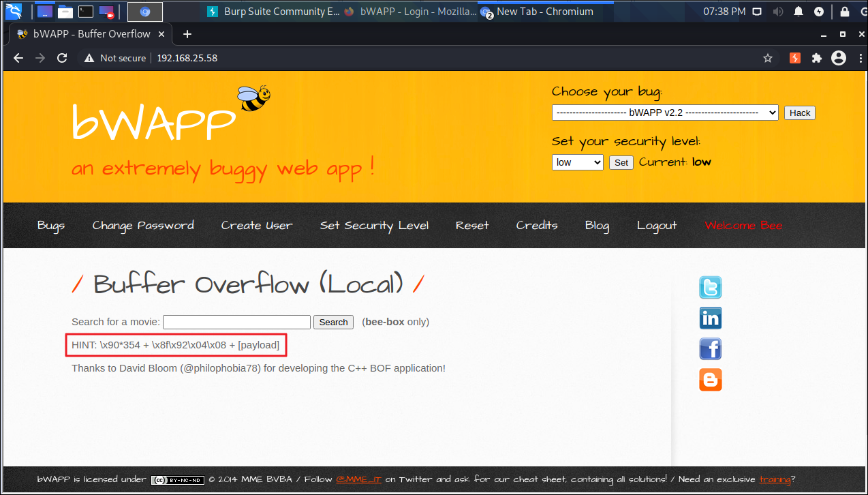Click the show desktop icon in taskbar
This screenshot has width=868, height=495.
pos(45,11)
